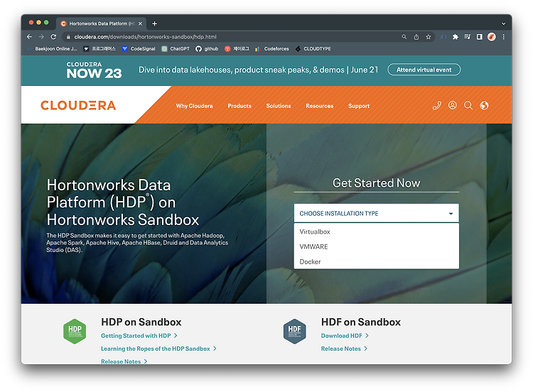Expand the tab search chevron
The image size is (533, 392).
tap(503, 23)
